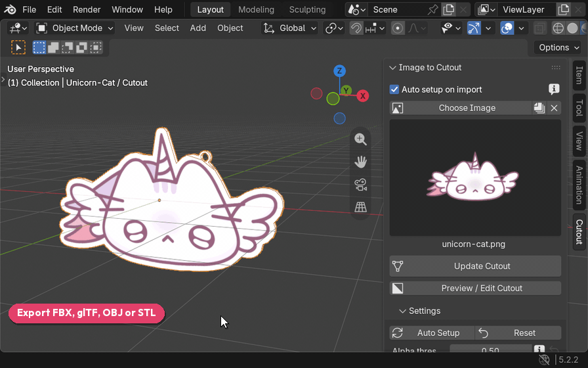Viewport: 588px width, 368px height.
Task: Switch perspective/orthographic projection grid icon
Action: tap(360, 207)
